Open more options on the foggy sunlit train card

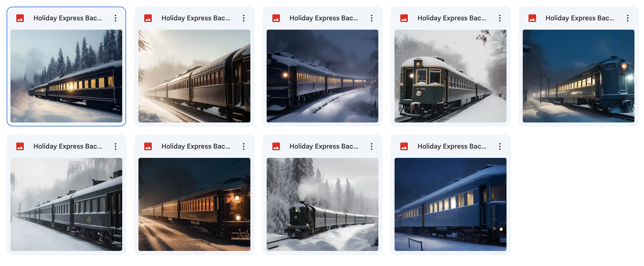(243, 18)
